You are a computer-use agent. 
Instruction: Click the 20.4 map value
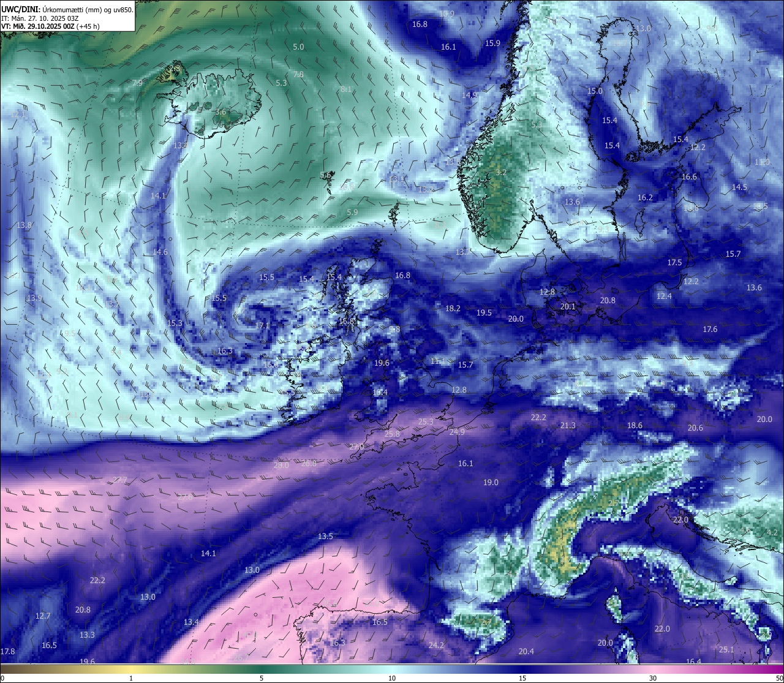click(x=526, y=651)
